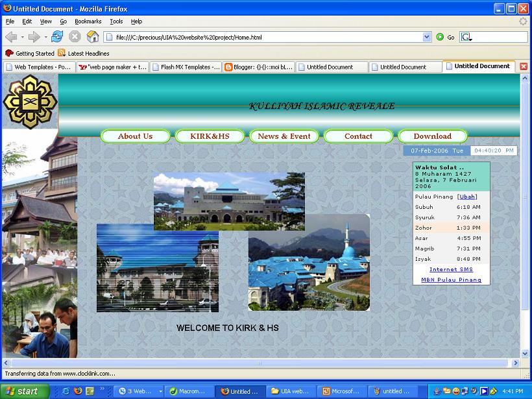Viewport: 532px width, 399px height.
Task: Click the vertical scrollbar down arrow
Action: (x=525, y=354)
